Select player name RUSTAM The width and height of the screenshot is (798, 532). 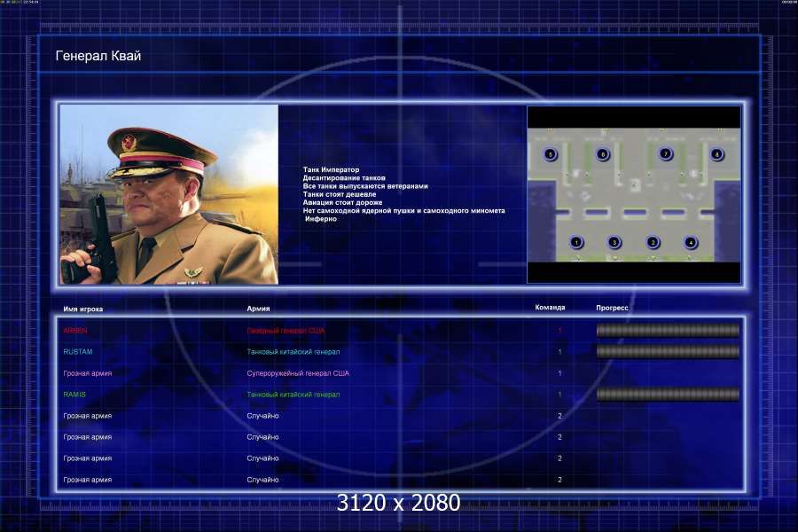78,352
